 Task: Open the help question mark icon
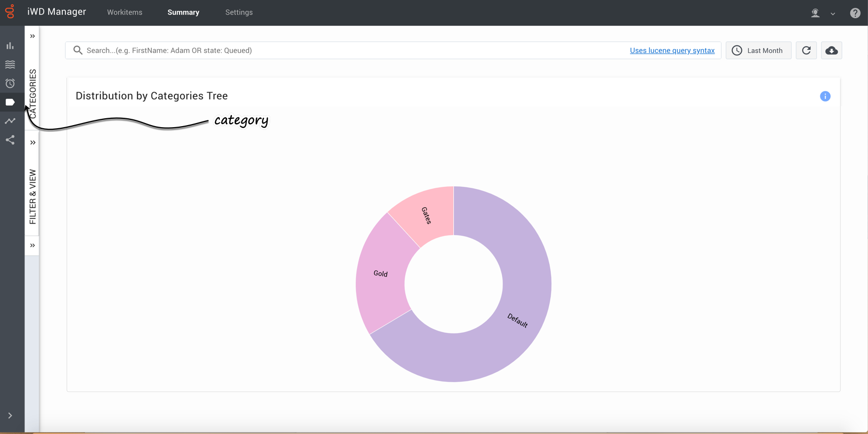[x=855, y=13]
